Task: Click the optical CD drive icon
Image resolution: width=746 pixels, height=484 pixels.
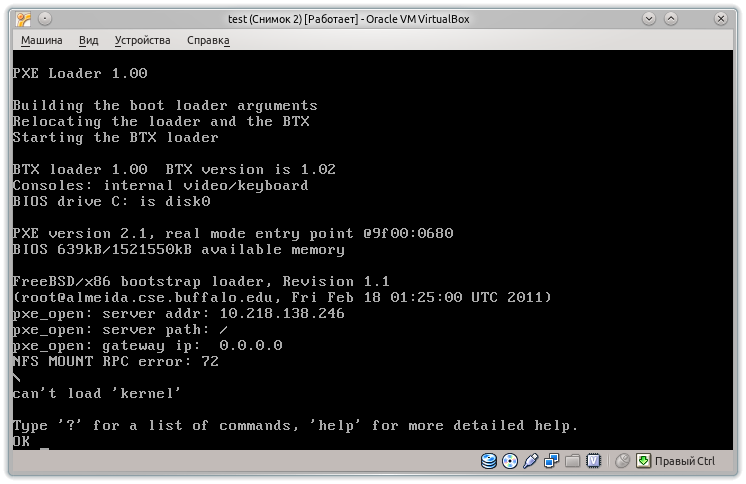Action: pyautogui.click(x=510, y=461)
